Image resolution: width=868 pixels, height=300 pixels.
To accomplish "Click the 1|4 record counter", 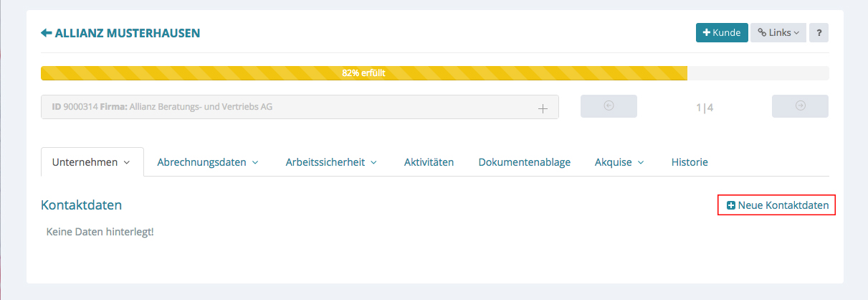I will (x=705, y=108).
